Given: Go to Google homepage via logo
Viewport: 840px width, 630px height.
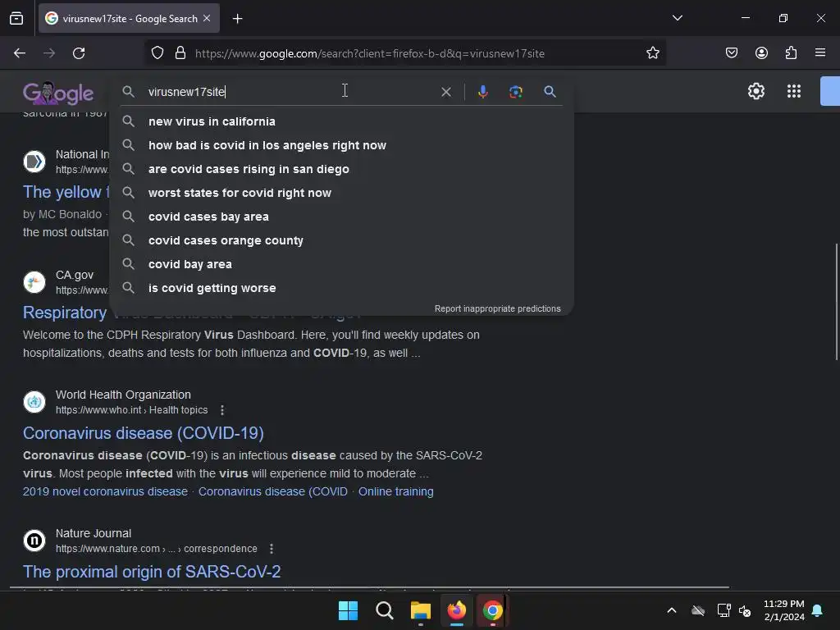Looking at the screenshot, I should click(x=58, y=93).
